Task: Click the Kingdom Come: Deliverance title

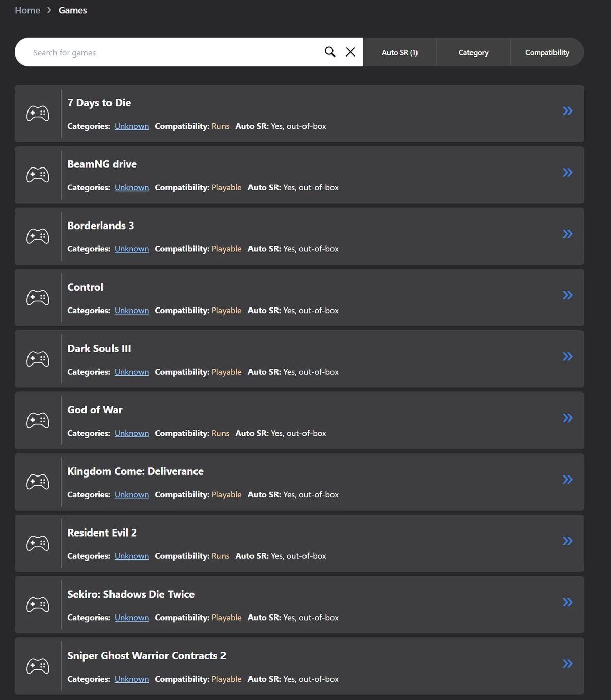Action: [135, 471]
